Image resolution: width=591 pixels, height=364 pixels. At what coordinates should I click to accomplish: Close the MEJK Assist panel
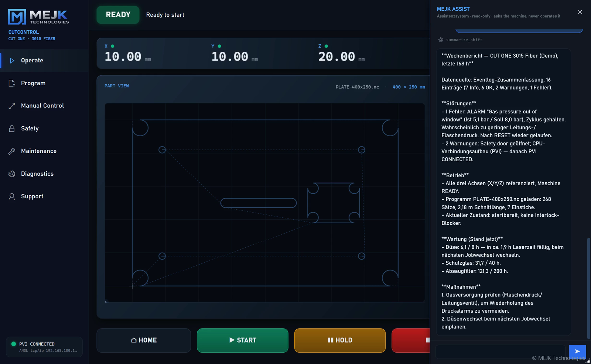click(x=580, y=12)
